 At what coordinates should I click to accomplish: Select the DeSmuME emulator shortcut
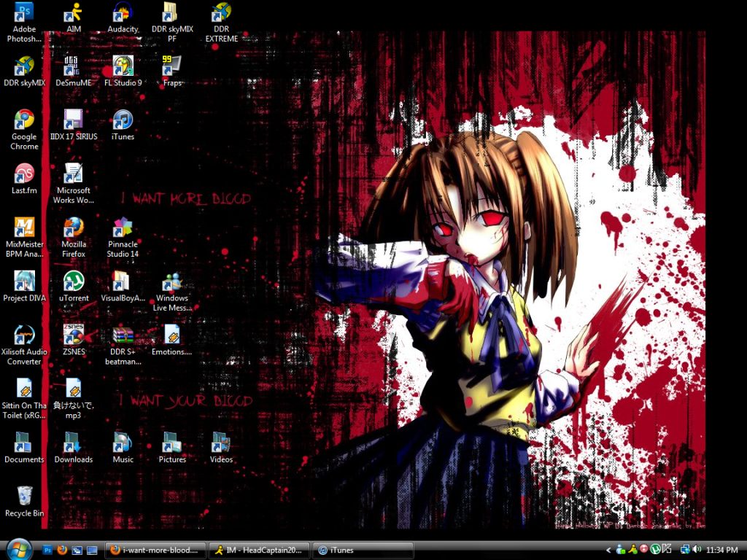pyautogui.click(x=74, y=71)
